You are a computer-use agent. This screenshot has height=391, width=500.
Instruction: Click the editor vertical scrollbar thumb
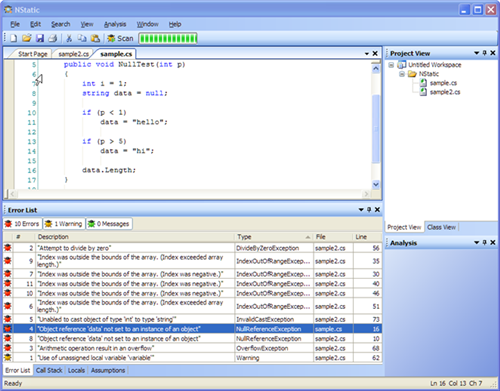coord(376,129)
